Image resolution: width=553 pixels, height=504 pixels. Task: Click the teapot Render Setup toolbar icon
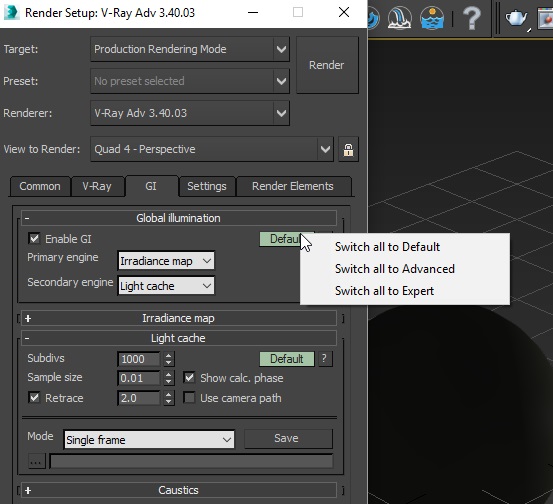pos(517,18)
